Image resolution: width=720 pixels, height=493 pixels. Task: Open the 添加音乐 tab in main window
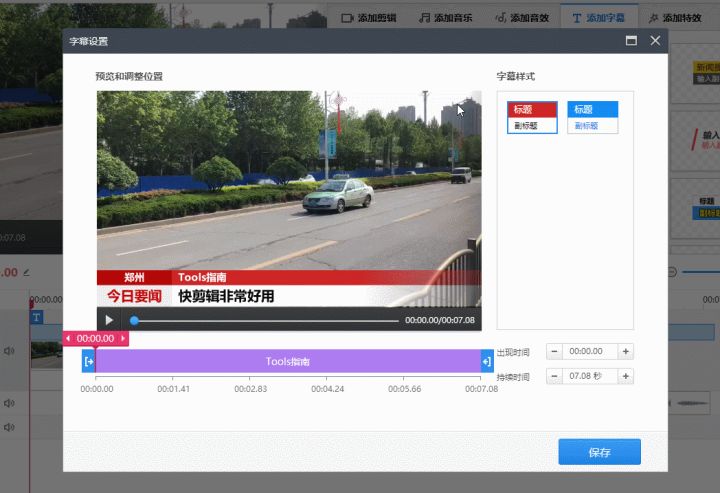click(x=446, y=18)
